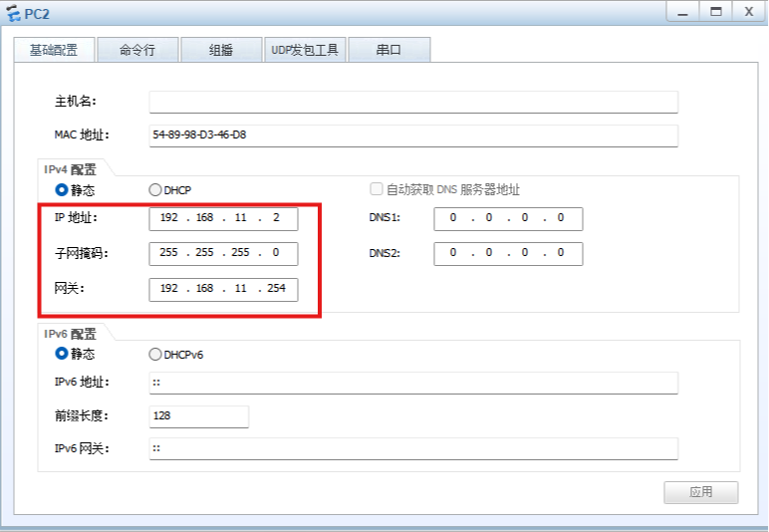Click the MAC 地址 field

click(413, 135)
